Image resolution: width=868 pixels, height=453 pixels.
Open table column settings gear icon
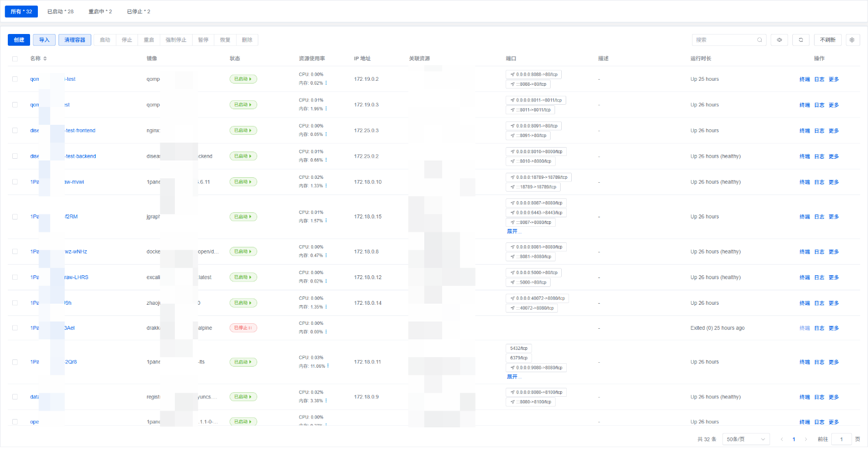pyautogui.click(x=852, y=40)
